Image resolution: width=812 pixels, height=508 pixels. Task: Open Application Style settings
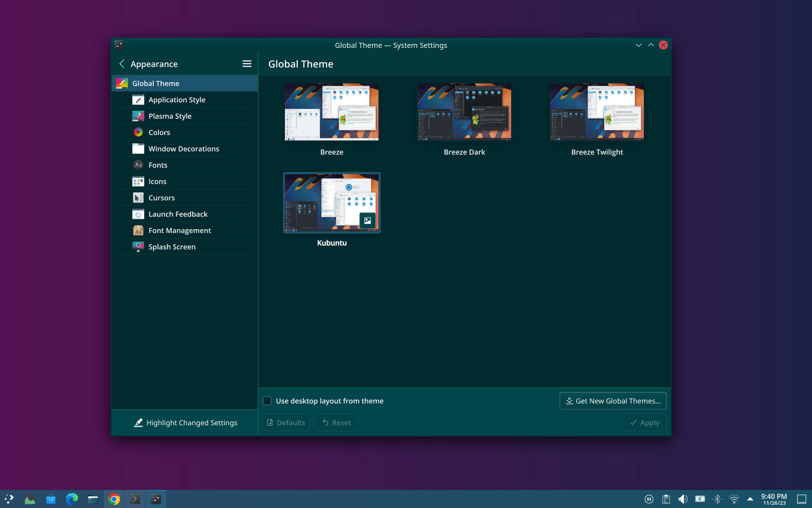tap(185, 100)
